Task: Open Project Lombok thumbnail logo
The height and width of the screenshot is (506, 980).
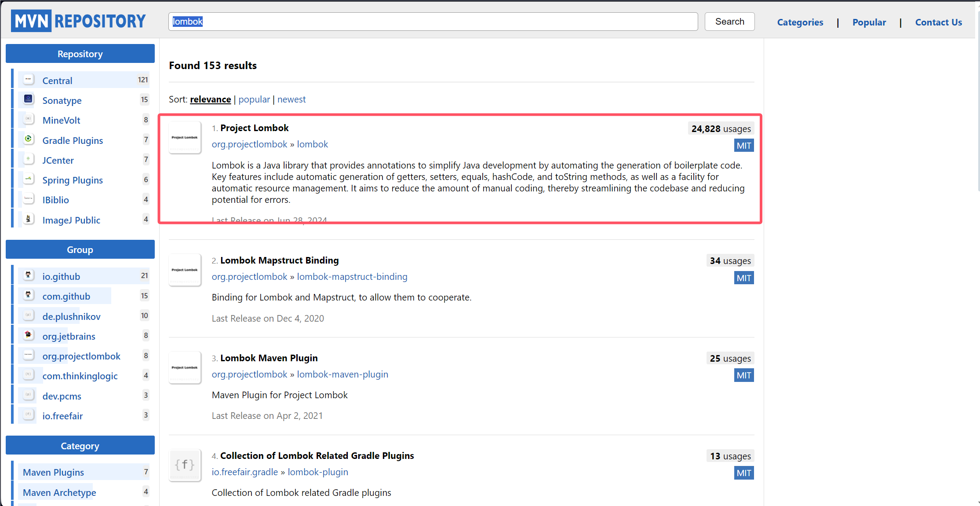Action: tap(185, 137)
